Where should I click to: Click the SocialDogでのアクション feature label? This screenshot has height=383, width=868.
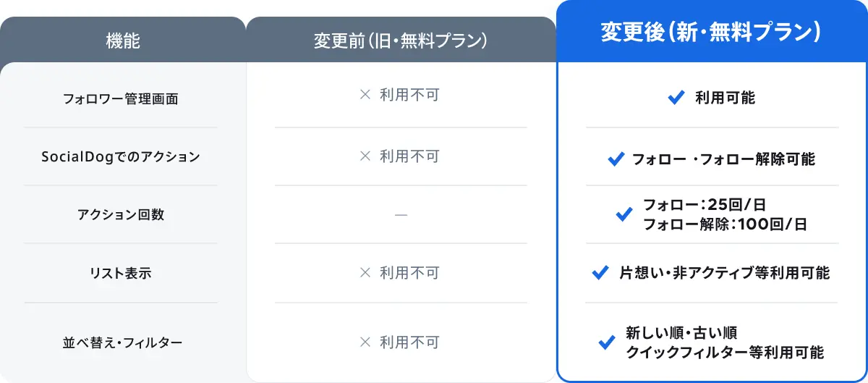pos(121,156)
